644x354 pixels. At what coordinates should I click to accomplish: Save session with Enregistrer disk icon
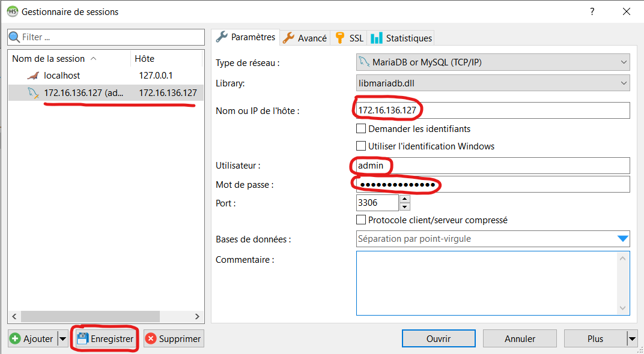(x=82, y=339)
